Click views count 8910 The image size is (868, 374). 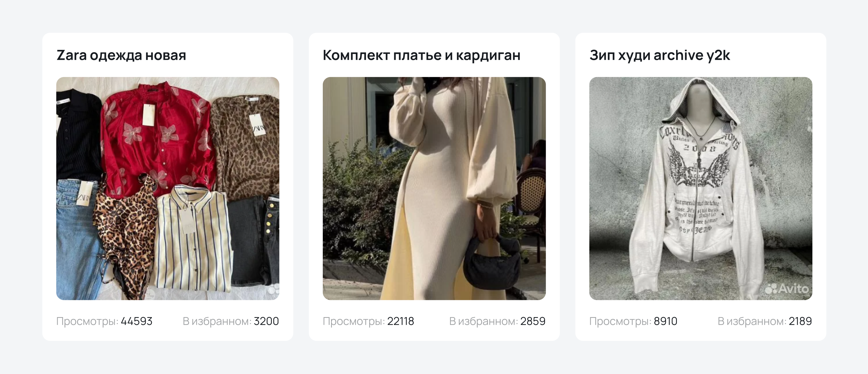tap(665, 321)
